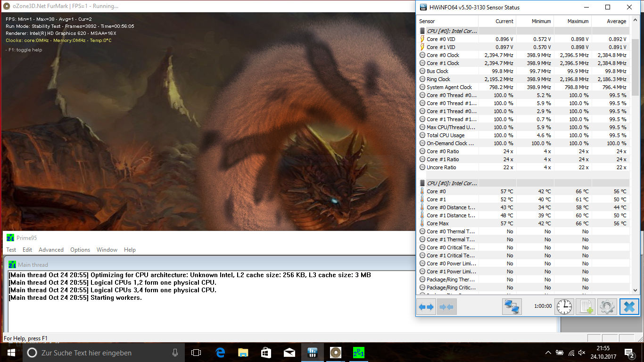The image size is (644, 362).
Task: Click the HWiNFO vertical scrollbar thumb
Action: (635, 67)
